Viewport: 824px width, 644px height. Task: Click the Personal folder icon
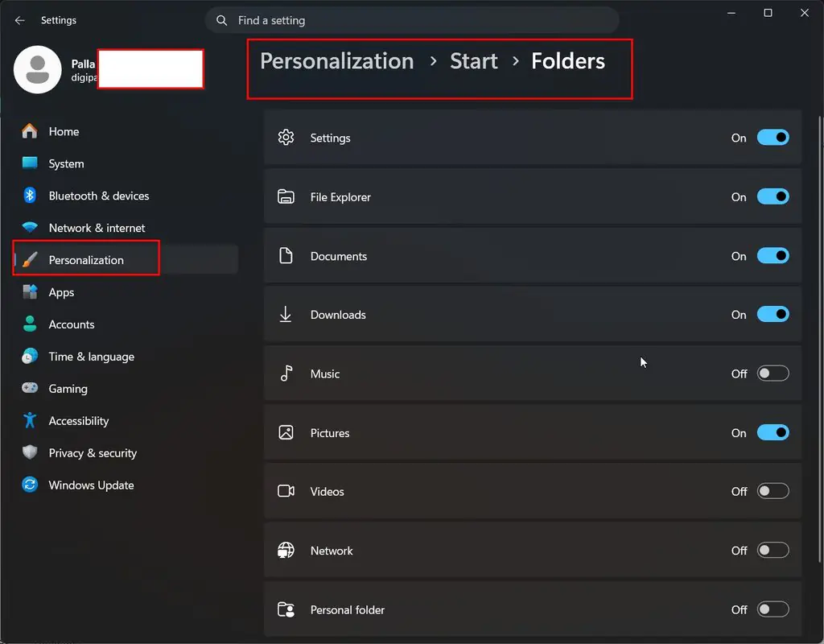(x=286, y=609)
